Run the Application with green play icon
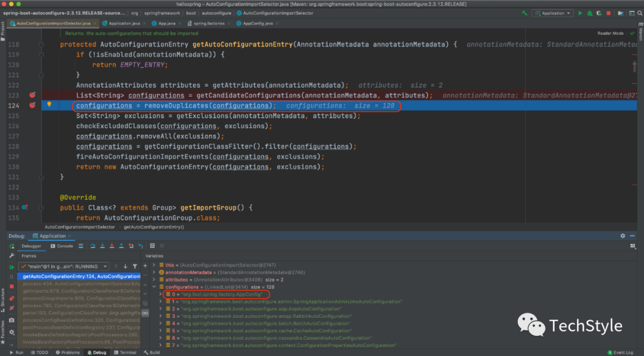 [x=580, y=13]
